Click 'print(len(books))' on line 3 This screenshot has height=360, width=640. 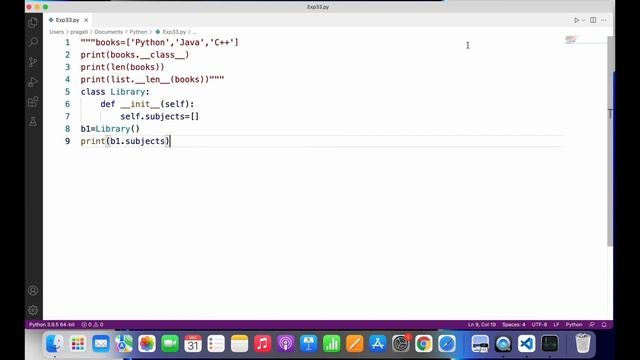point(122,67)
